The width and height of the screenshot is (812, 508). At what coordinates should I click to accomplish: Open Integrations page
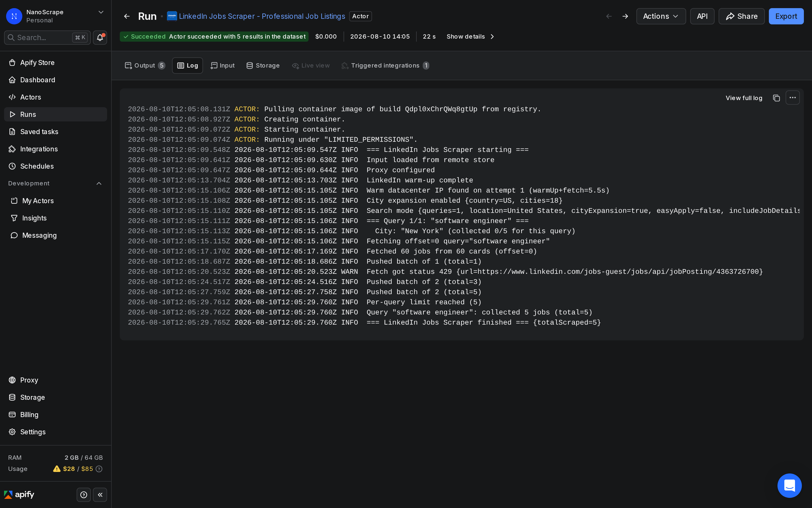pos(55,149)
